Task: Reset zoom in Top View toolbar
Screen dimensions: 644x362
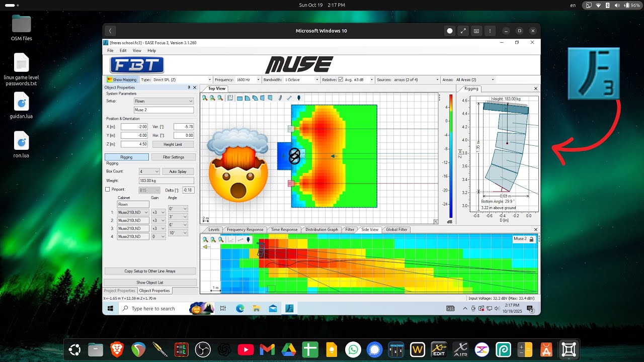Action: (212, 98)
